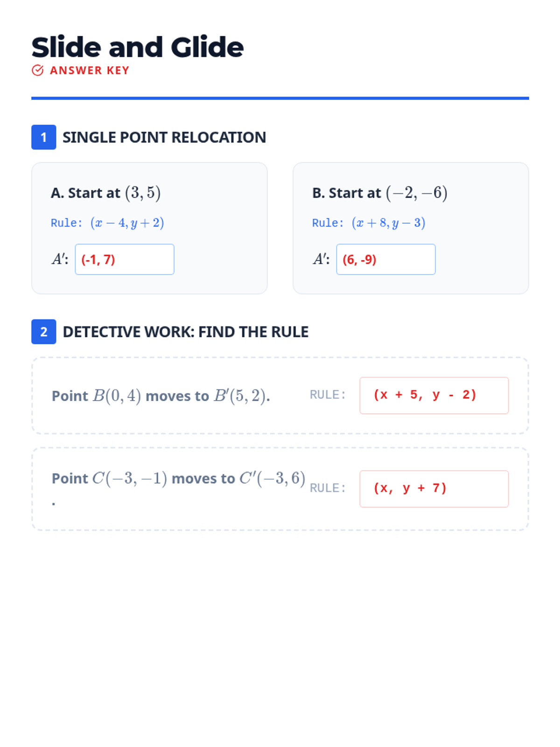
Task: Click the Answer Key checkmark icon
Action: tap(38, 70)
